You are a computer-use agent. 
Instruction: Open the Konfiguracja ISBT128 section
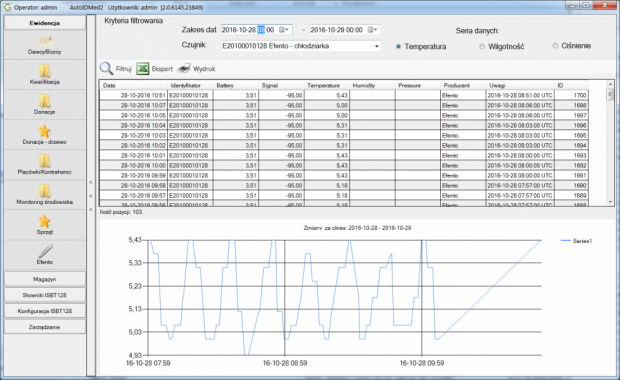(45, 311)
